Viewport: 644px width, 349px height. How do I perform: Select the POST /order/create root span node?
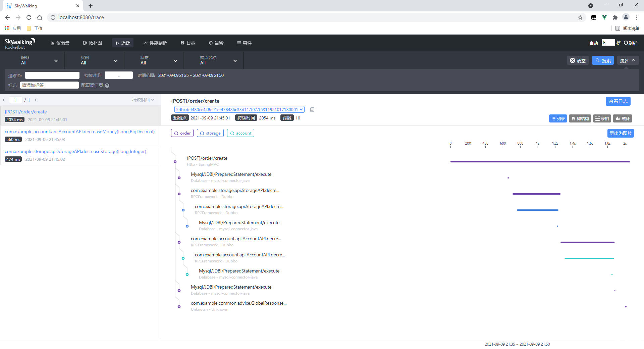click(x=175, y=162)
